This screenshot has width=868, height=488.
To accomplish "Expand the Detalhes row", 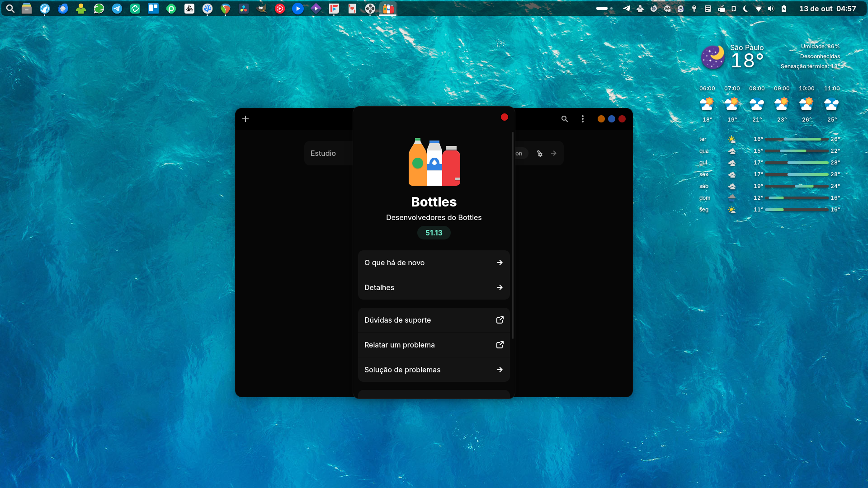I will tap(434, 287).
